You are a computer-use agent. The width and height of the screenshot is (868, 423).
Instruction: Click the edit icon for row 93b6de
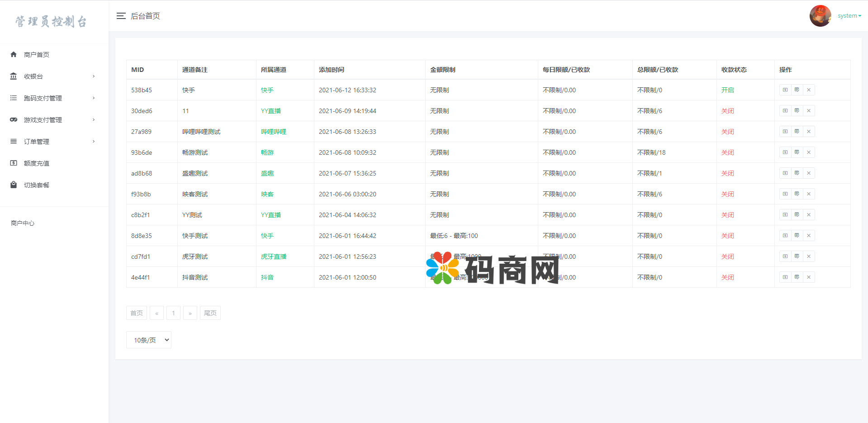coord(797,152)
